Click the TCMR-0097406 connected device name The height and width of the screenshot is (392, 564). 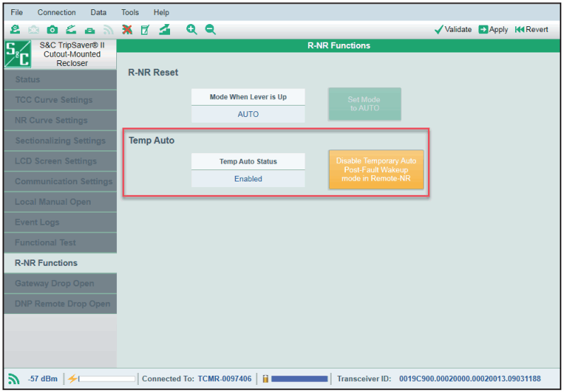click(x=225, y=379)
